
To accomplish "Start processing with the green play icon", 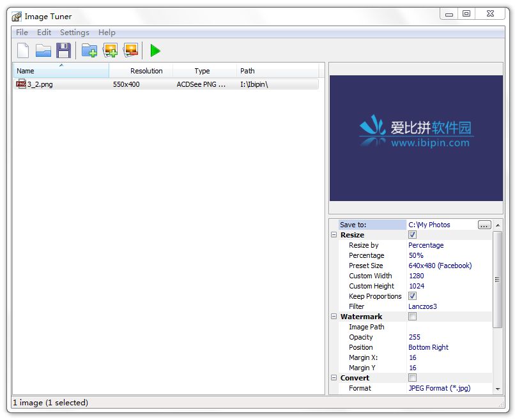I will click(155, 50).
